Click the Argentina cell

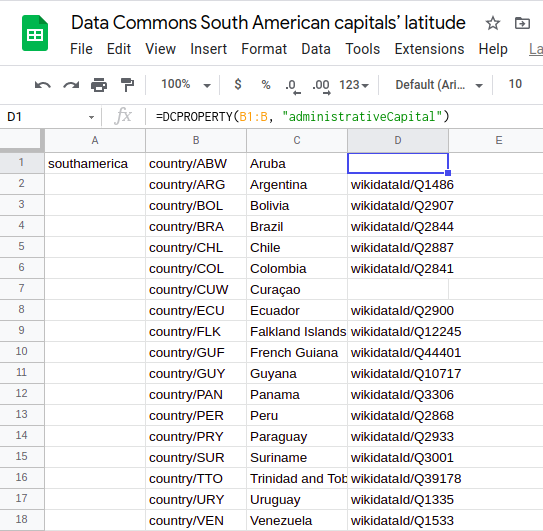[297, 184]
